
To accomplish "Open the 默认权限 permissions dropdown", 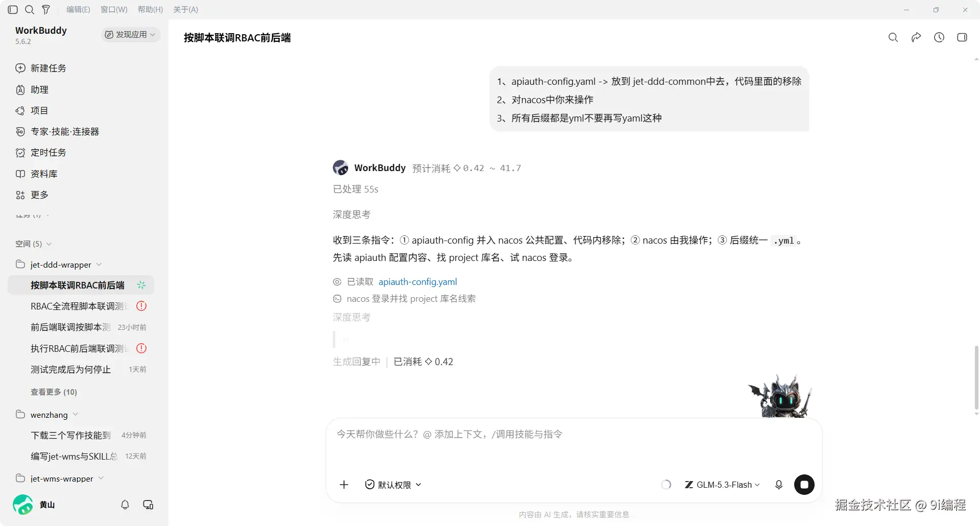I will coord(393,485).
